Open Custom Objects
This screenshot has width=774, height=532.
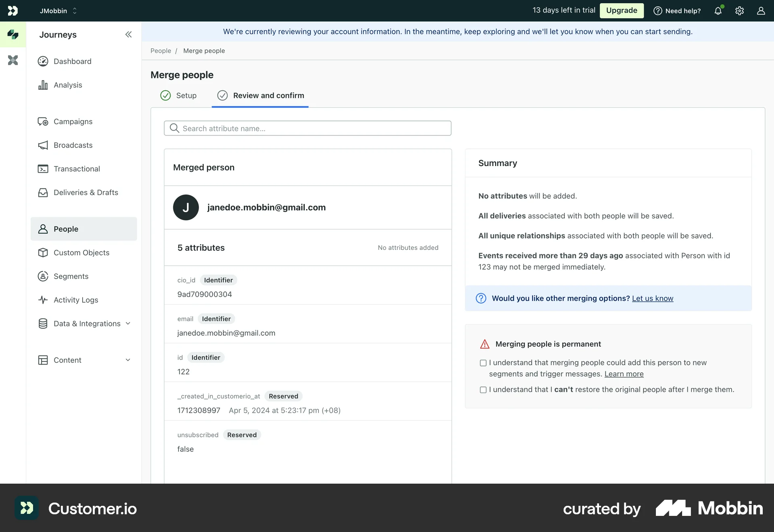[81, 253]
